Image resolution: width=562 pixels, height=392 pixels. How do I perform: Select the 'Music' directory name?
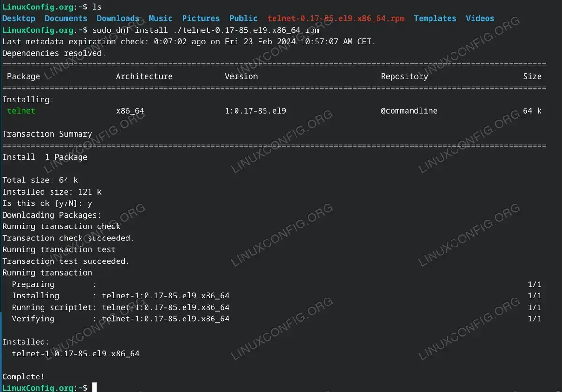click(x=161, y=18)
